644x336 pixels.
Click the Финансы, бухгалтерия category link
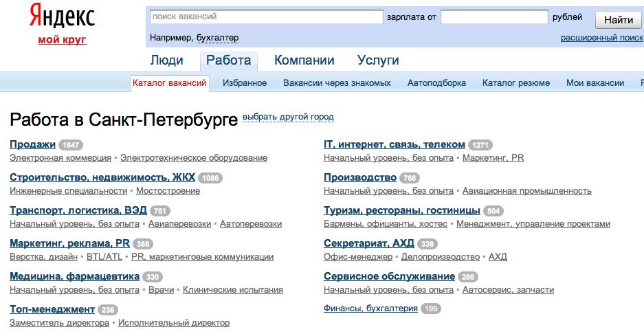370,309
